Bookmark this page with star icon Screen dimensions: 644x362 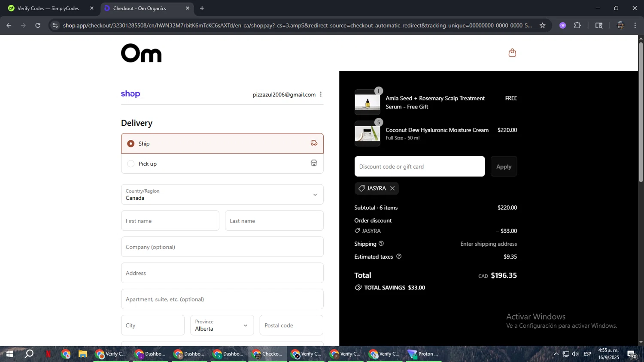(x=542, y=25)
